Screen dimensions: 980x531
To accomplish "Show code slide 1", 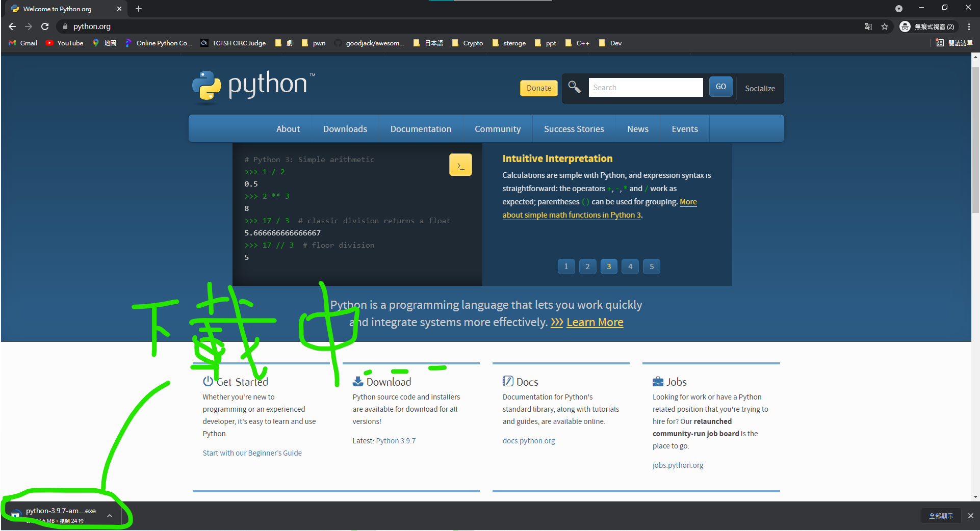I will click(x=566, y=267).
